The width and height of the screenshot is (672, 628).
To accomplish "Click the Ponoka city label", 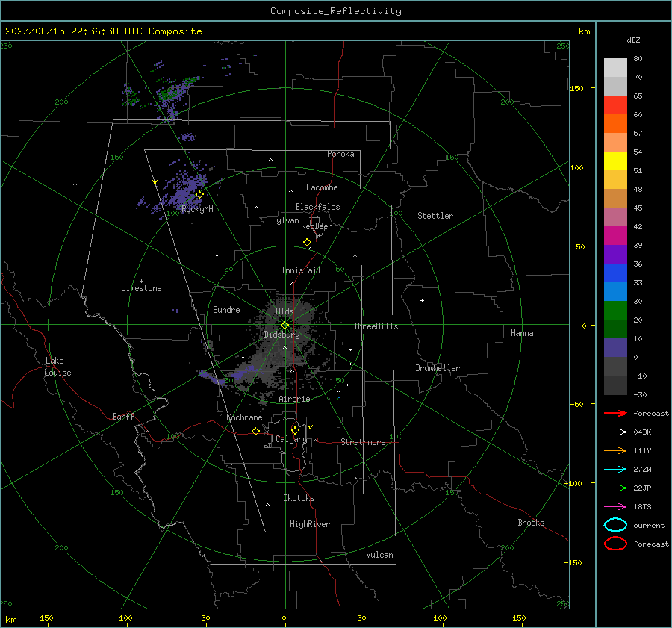I will pyautogui.click(x=340, y=154).
